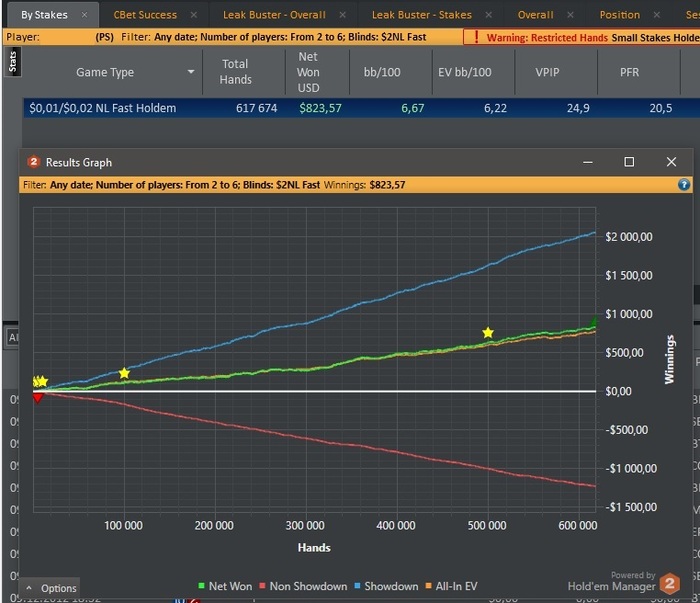The width and height of the screenshot is (700, 603).
Task: Click the yellow star marker near 500 000 hands
Action: [x=488, y=333]
